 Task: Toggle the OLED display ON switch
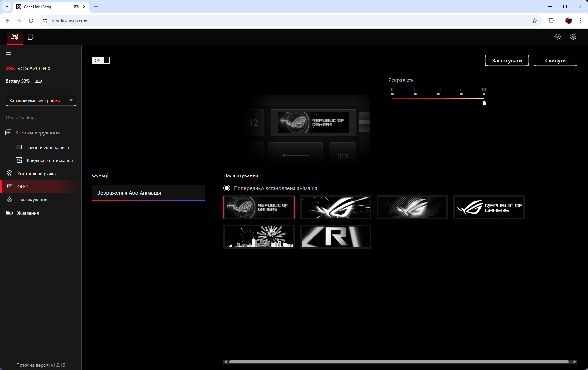pos(101,60)
